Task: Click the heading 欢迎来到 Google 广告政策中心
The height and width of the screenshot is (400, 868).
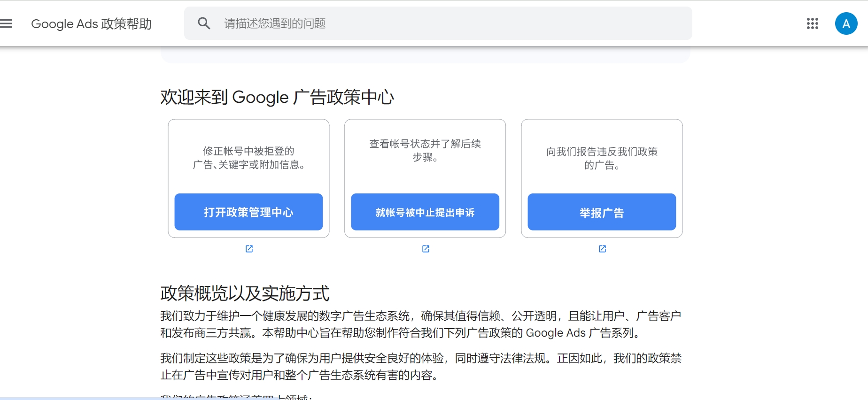Action: point(277,97)
